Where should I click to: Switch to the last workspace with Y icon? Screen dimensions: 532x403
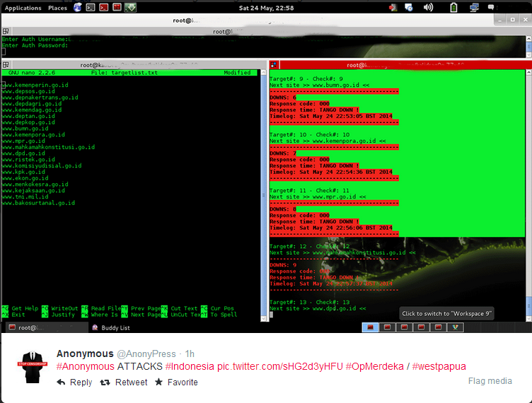pos(455,327)
